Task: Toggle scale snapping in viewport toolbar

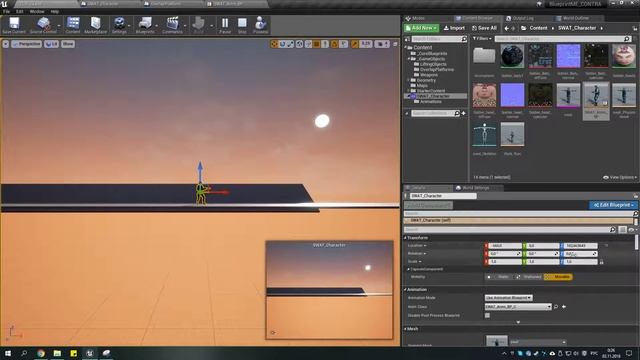Action: click(x=354, y=44)
